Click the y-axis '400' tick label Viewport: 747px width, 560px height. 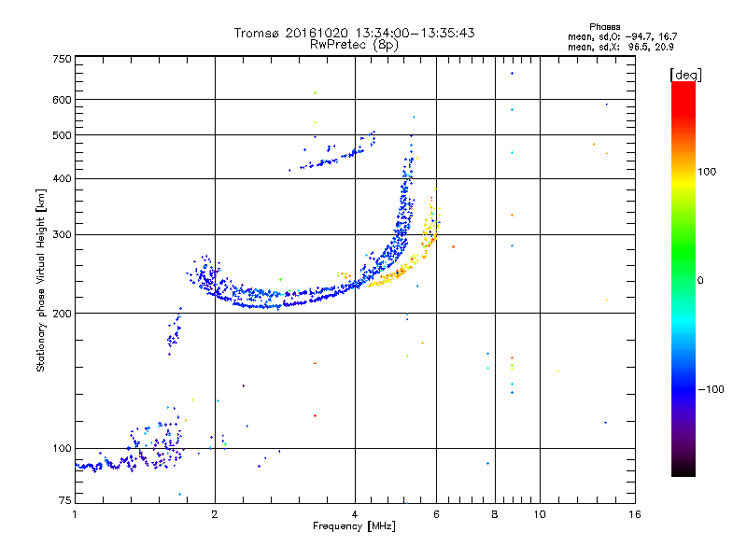pos(62,178)
